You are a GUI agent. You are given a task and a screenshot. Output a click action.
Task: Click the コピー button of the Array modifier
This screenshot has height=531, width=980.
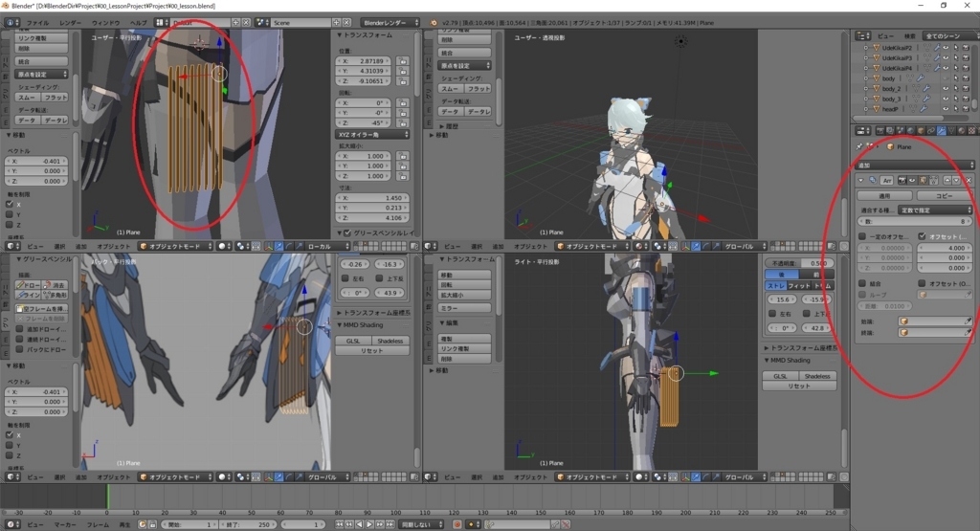(945, 195)
